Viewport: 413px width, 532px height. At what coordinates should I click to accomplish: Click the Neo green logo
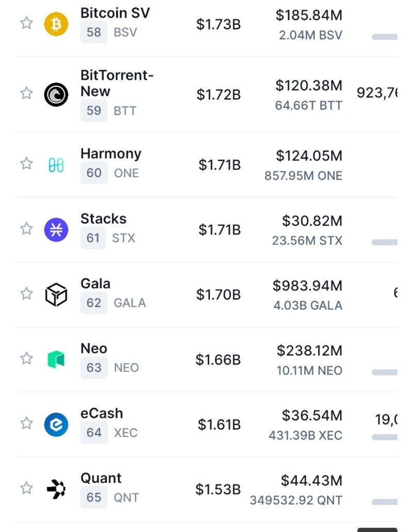pyautogui.click(x=56, y=359)
